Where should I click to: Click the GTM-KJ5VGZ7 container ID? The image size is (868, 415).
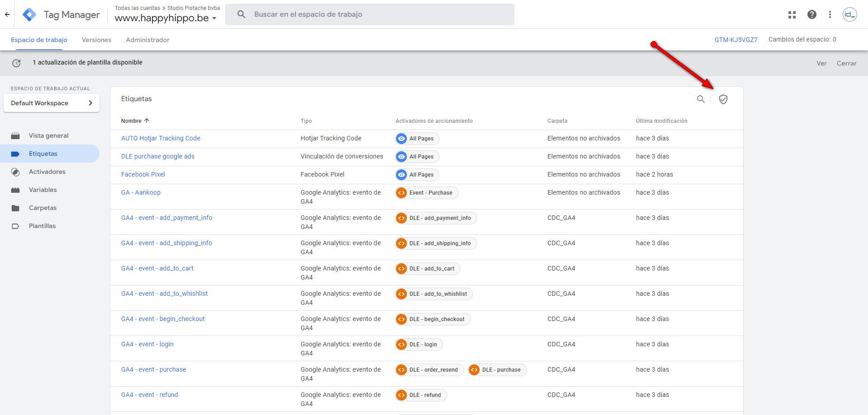click(x=736, y=40)
